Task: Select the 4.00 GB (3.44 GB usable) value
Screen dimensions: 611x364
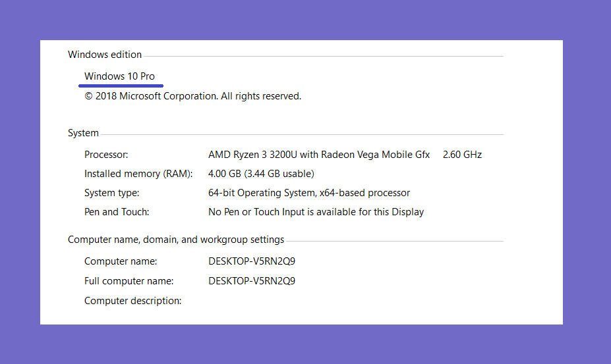Action: 261,174
